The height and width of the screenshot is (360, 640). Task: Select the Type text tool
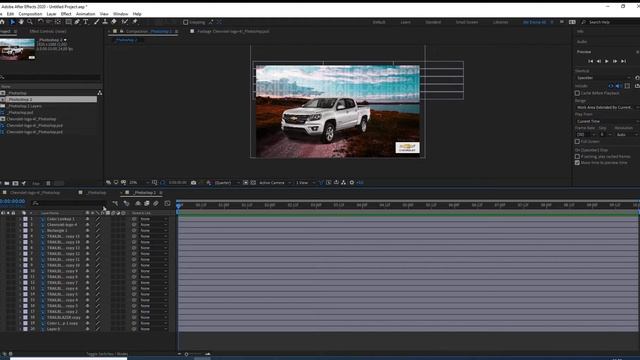click(x=86, y=22)
